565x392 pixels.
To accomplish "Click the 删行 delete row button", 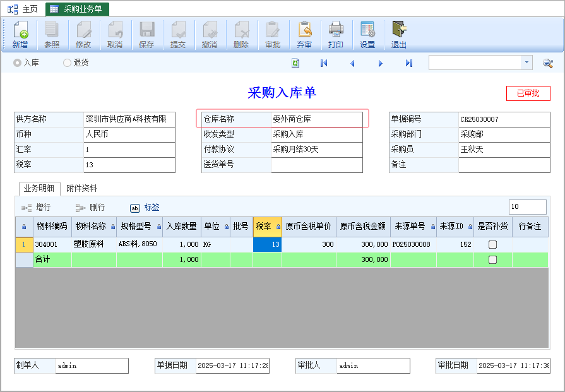I will click(x=90, y=208).
